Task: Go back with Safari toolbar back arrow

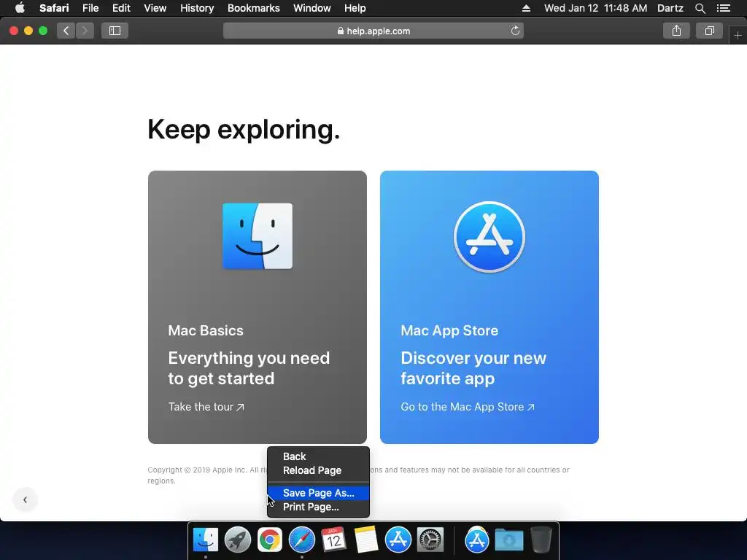Action: 66,31
